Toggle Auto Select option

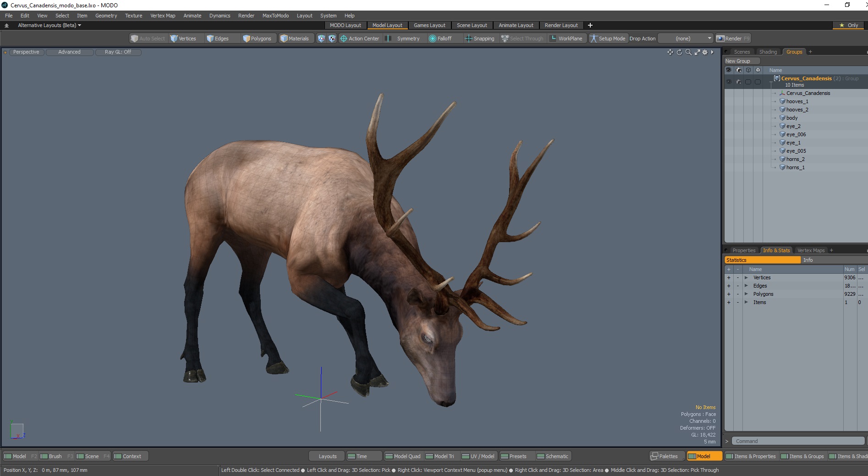coord(148,39)
